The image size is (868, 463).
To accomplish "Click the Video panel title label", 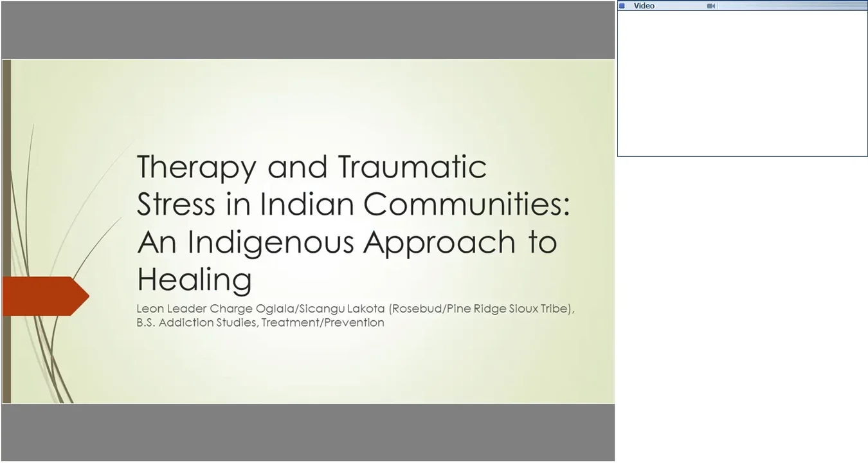I will (x=644, y=6).
